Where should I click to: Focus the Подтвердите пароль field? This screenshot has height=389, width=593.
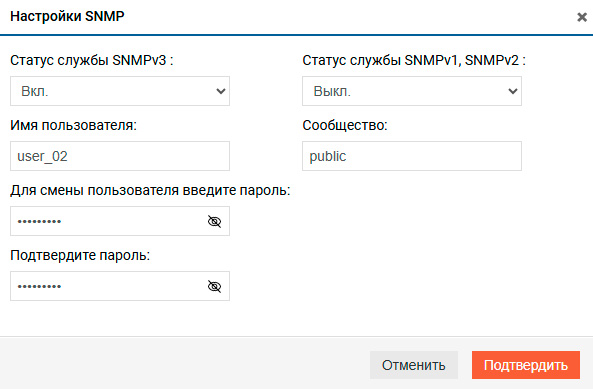click(120, 286)
